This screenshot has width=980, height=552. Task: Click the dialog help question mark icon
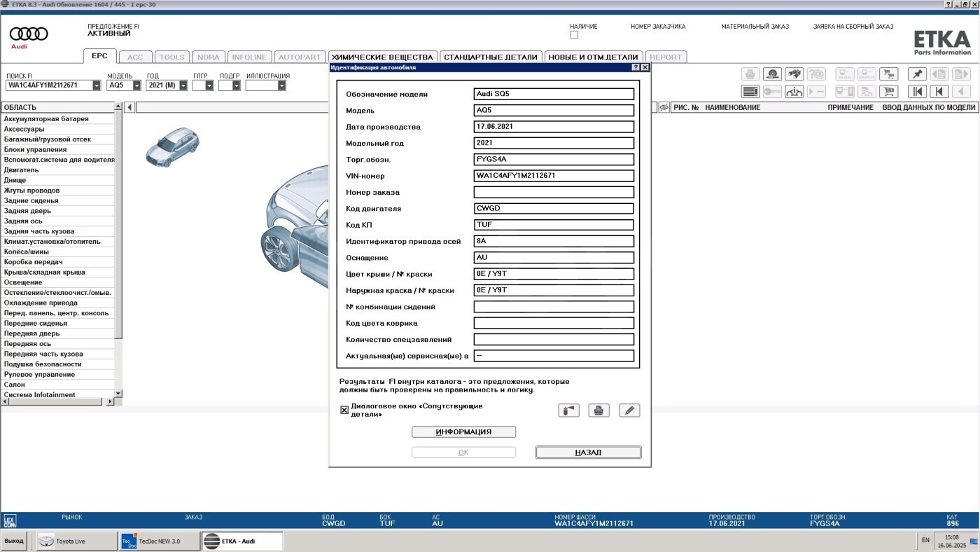(636, 67)
